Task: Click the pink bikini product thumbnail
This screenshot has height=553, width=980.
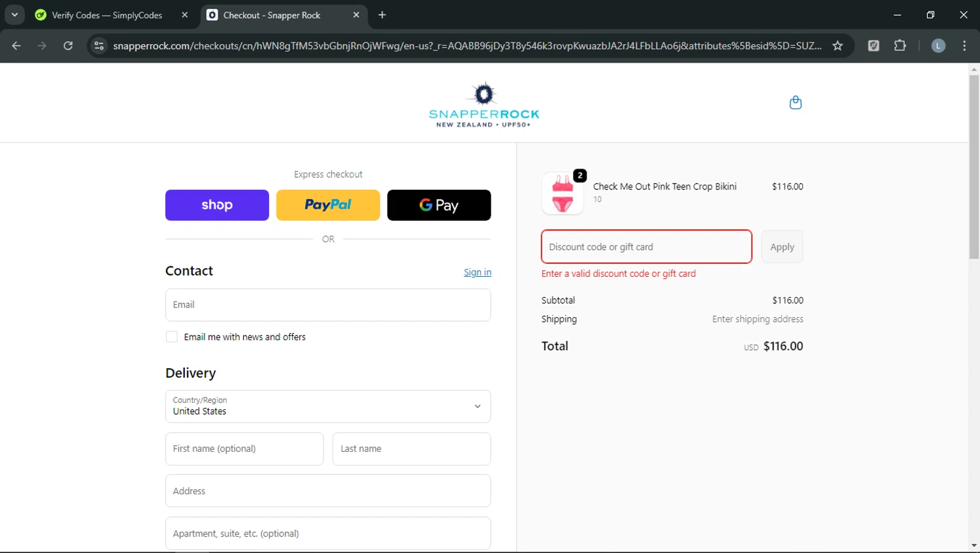Action: 563,193
